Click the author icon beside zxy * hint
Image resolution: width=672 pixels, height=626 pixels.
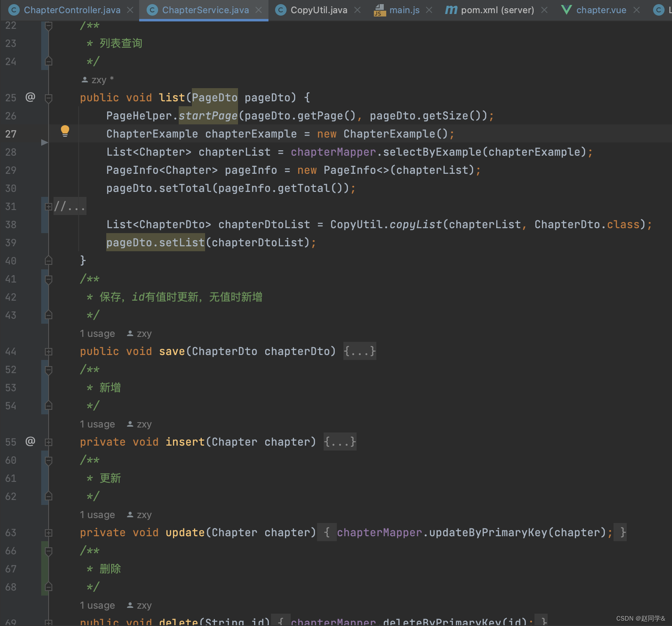pyautogui.click(x=85, y=79)
